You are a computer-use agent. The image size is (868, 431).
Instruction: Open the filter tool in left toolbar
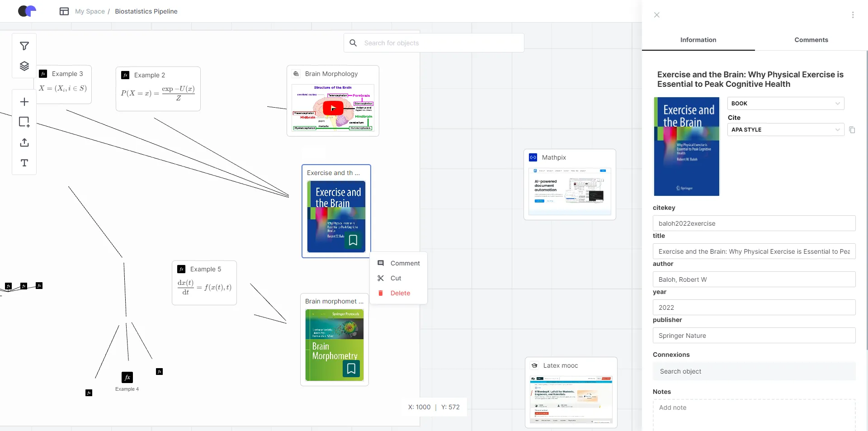24,46
